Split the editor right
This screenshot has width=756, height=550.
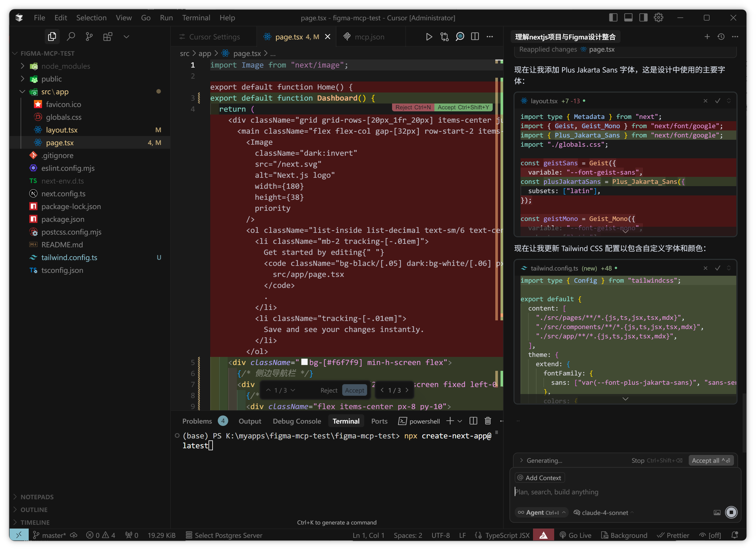point(475,37)
